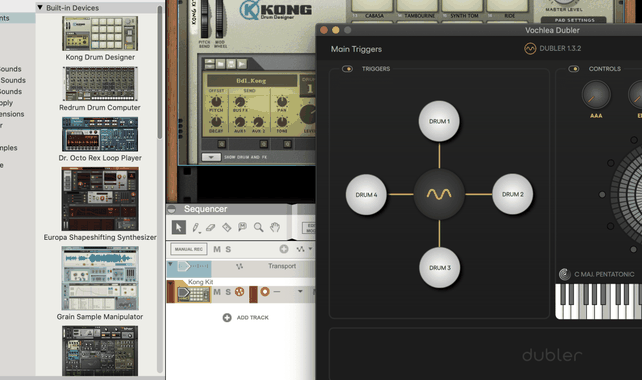Image resolution: width=642 pixels, height=380 pixels.
Task: Click the center waveform trigger button in Dubler
Action: pos(439,194)
